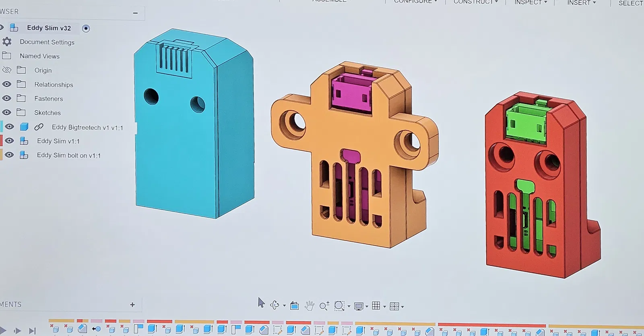Click the Origin folder icon
644x336 pixels.
[x=21, y=70]
